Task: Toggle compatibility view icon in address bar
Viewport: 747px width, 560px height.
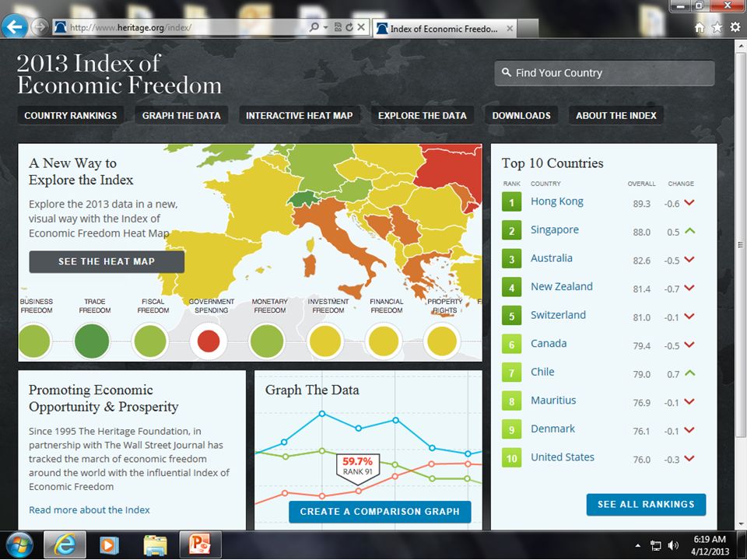Action: (x=338, y=27)
